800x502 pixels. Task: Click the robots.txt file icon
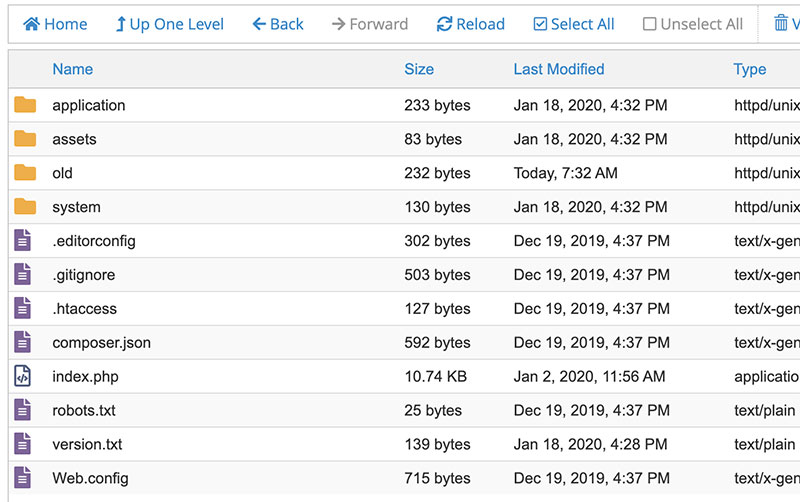click(23, 410)
